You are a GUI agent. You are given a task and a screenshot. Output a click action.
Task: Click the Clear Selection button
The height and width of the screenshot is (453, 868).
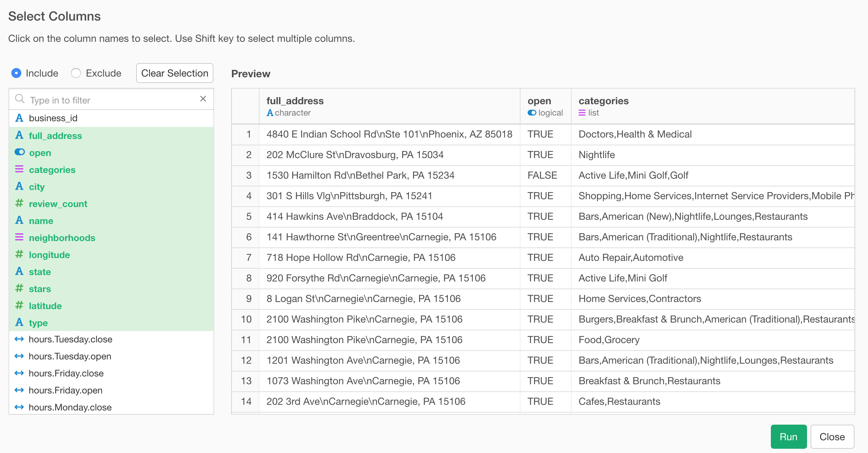(175, 73)
